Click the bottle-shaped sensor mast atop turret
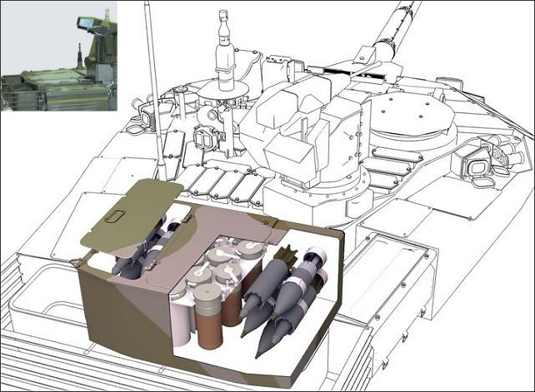The width and height of the screenshot is (535, 392). 225,51
